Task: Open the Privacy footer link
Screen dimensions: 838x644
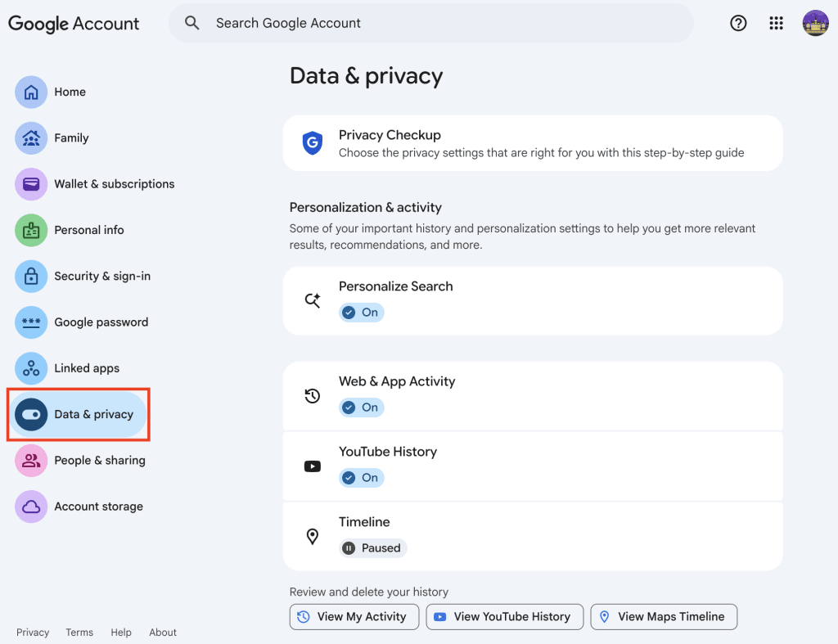Action: pyautogui.click(x=33, y=633)
